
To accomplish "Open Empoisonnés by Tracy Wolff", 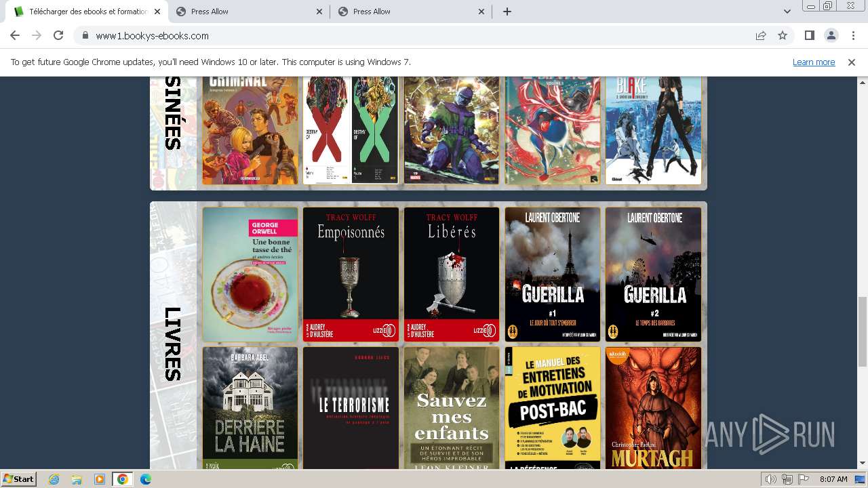I will pos(351,274).
